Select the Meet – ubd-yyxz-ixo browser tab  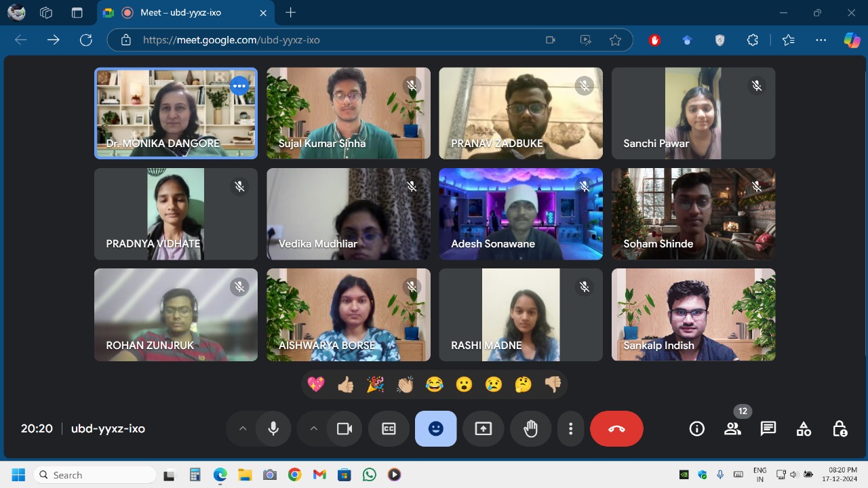tap(180, 13)
